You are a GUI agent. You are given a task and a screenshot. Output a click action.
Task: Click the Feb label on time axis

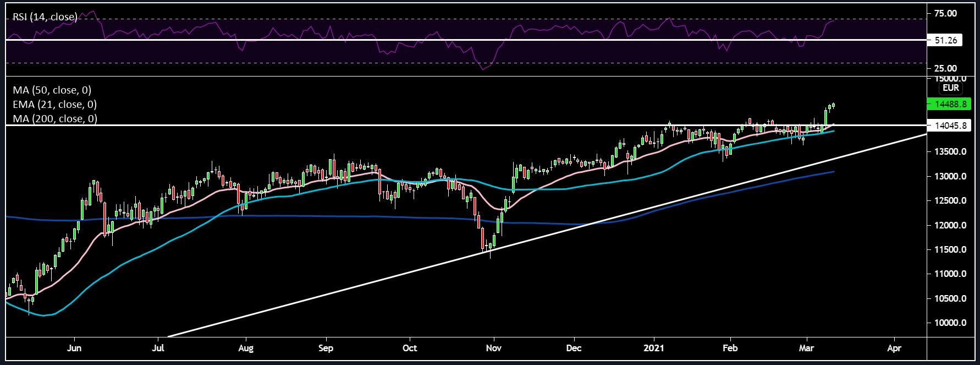(730, 348)
